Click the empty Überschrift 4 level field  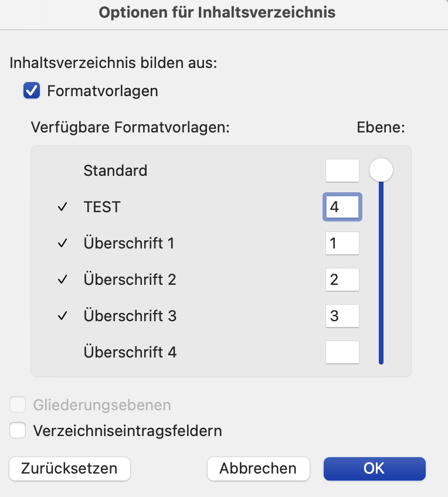coord(342,352)
